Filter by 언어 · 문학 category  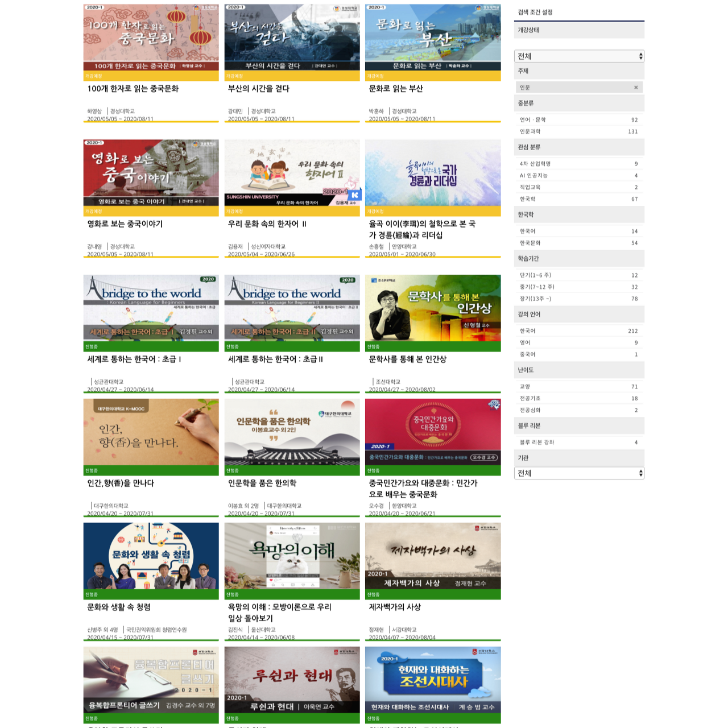[x=579, y=120]
